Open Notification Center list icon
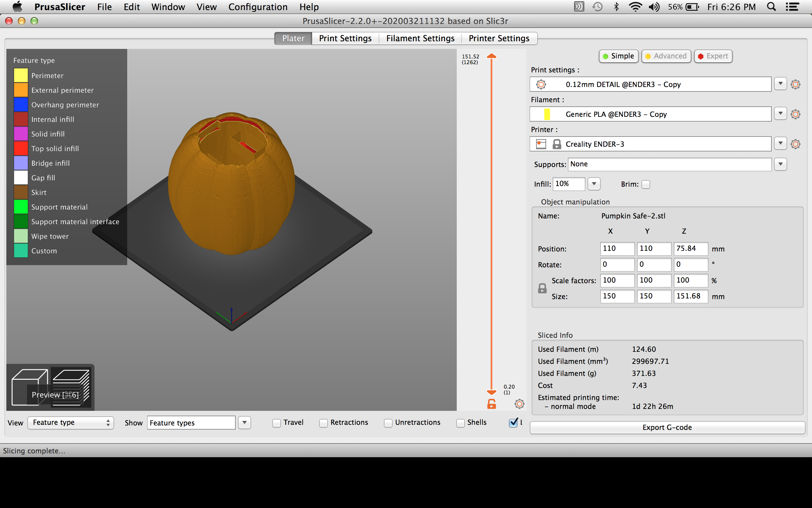The image size is (812, 508). (x=792, y=7)
